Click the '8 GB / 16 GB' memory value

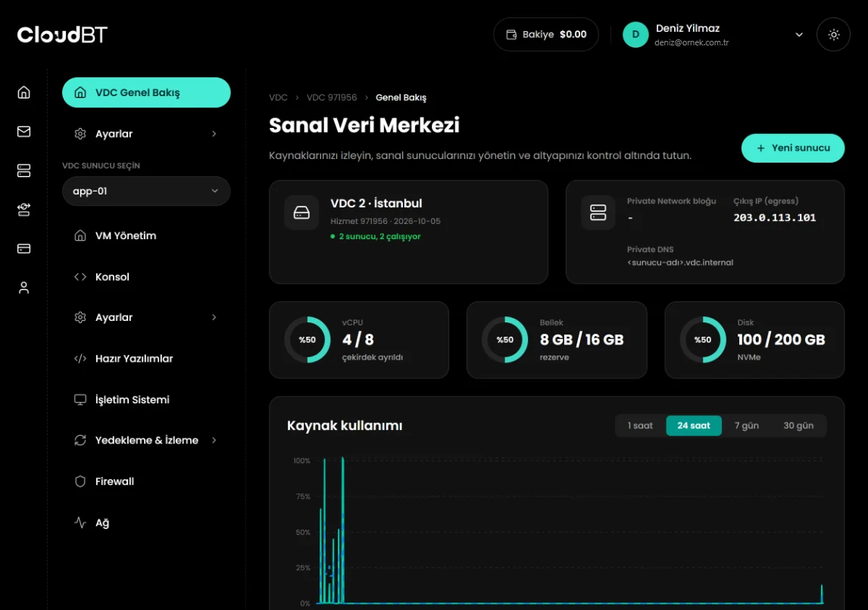click(582, 340)
